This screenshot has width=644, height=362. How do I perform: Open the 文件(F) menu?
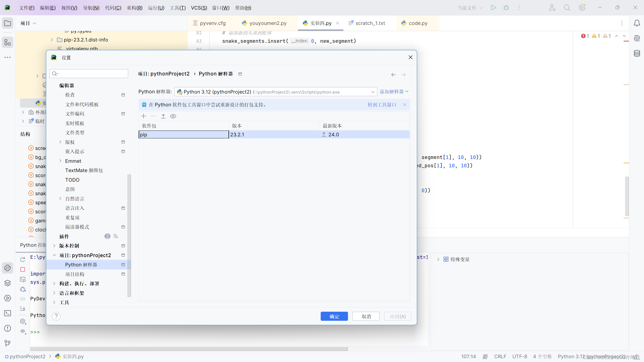pos(27,8)
